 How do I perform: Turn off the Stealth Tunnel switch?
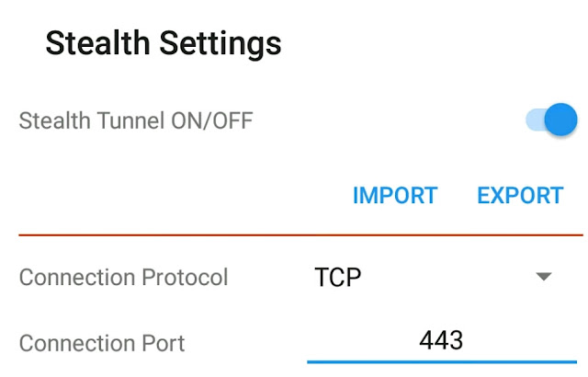[x=551, y=120]
